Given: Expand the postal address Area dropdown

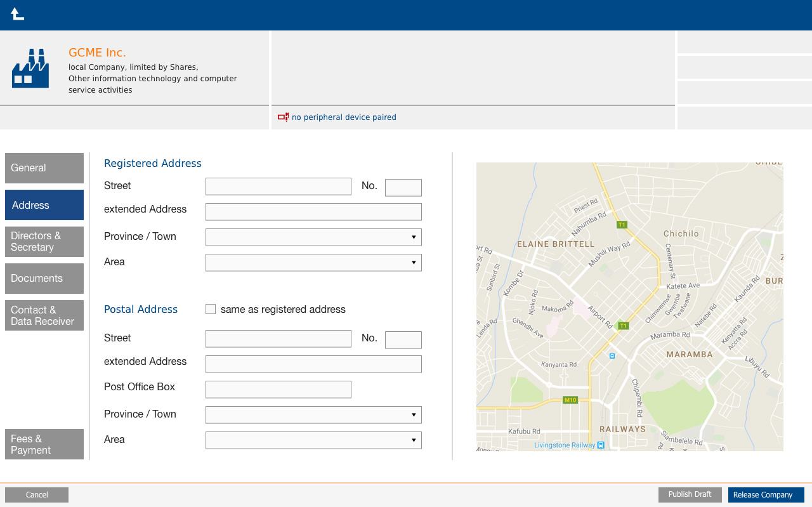Looking at the screenshot, I should [x=313, y=440].
